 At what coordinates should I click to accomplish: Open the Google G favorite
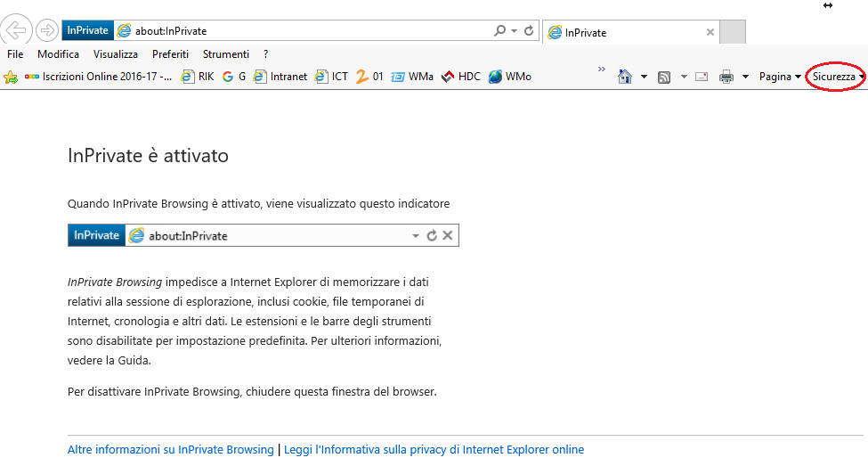point(233,77)
